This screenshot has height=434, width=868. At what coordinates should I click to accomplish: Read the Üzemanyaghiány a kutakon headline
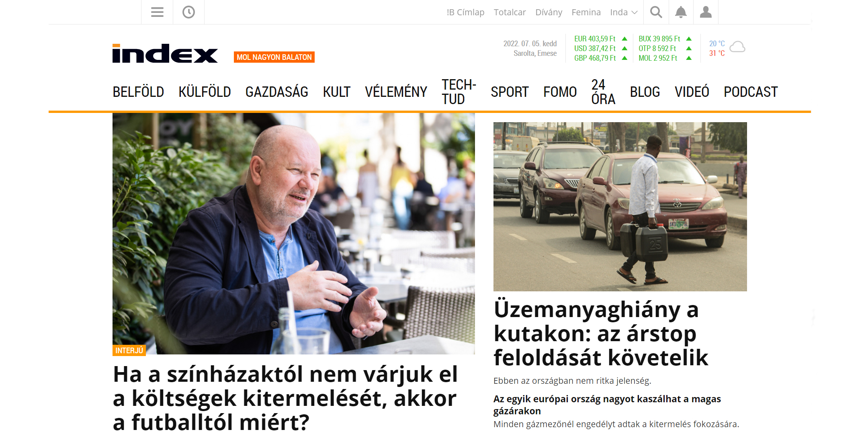(601, 334)
